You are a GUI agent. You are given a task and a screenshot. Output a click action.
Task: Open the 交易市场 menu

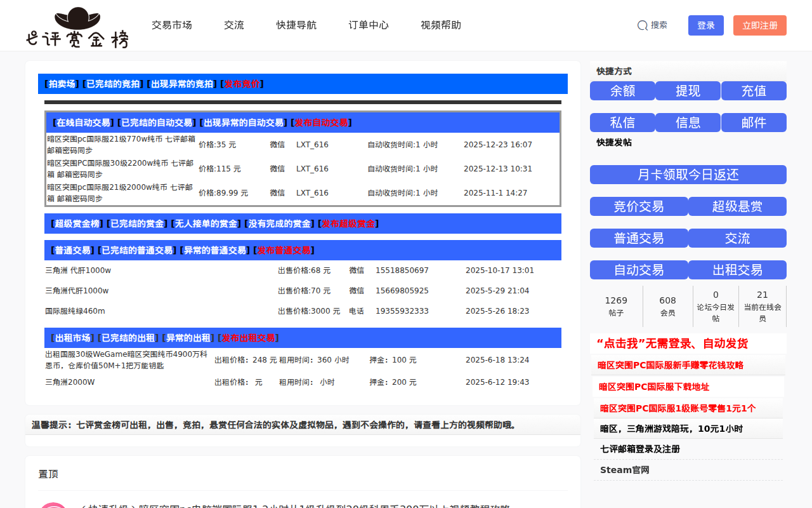[172, 25]
